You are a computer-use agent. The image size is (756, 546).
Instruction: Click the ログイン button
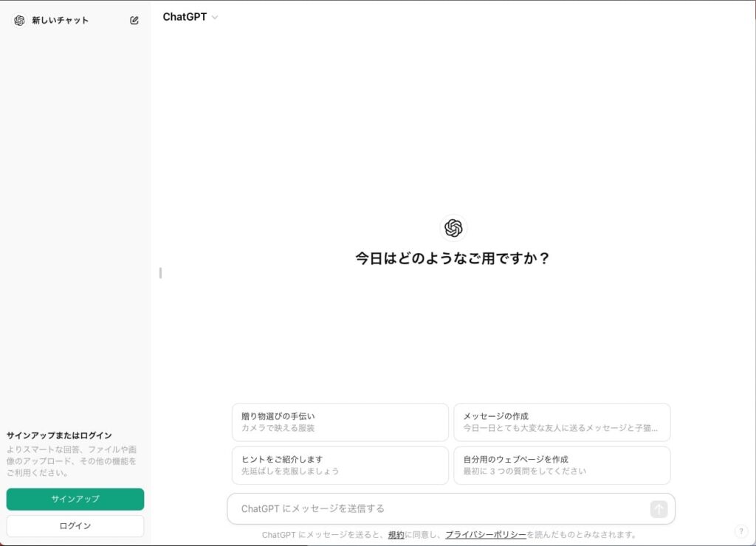tap(75, 526)
